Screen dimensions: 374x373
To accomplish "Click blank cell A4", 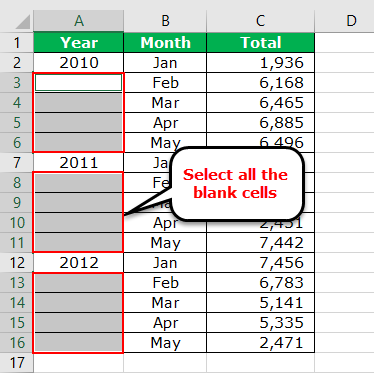I will [x=79, y=103].
